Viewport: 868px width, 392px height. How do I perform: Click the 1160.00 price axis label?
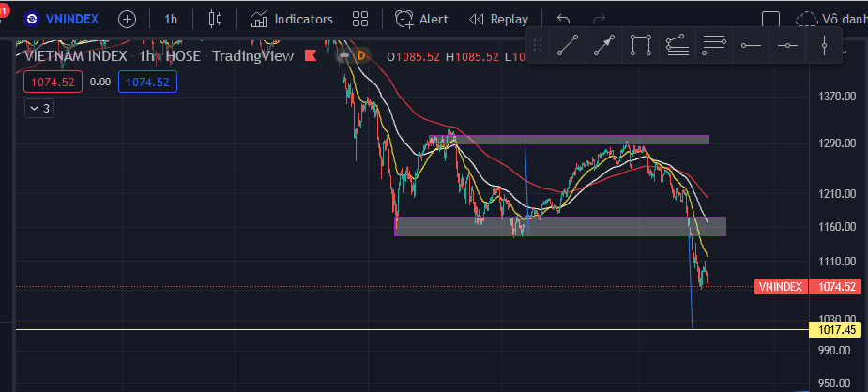pos(838,227)
